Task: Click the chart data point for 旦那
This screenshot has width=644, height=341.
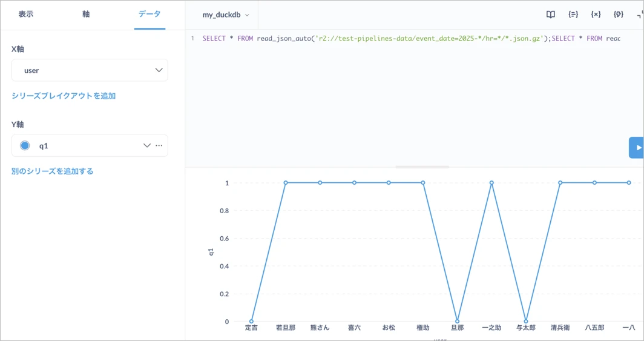Action: (x=457, y=321)
